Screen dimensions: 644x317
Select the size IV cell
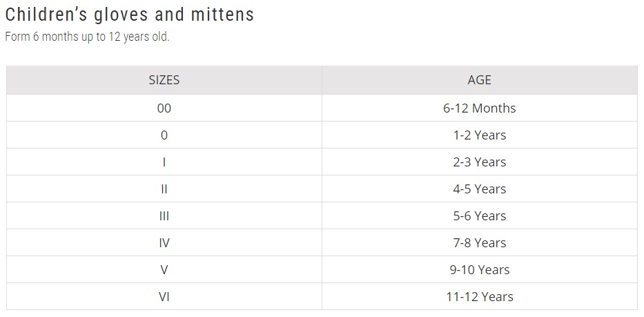point(164,242)
